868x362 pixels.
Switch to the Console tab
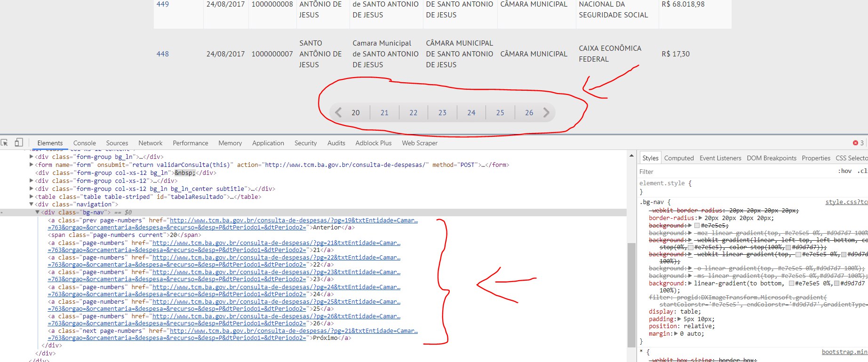click(x=85, y=143)
